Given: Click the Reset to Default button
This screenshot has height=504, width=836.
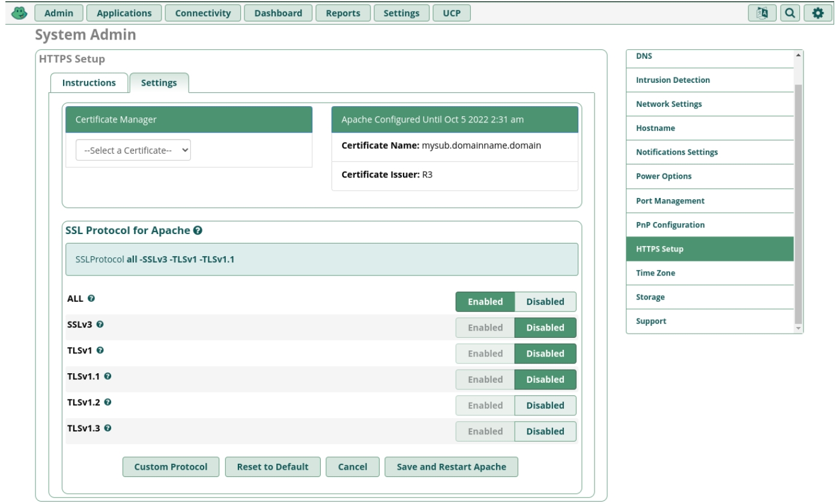Looking at the screenshot, I should point(273,467).
